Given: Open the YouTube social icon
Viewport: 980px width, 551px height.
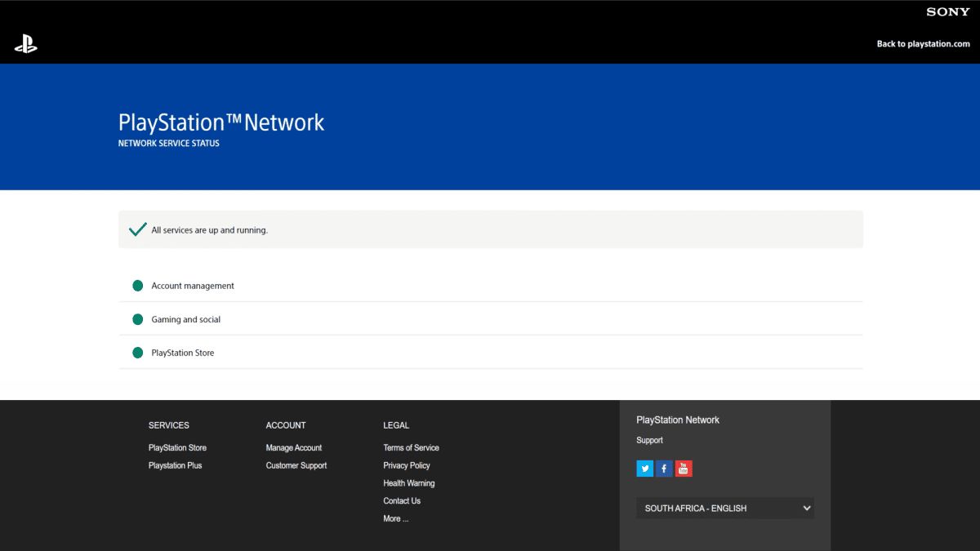Looking at the screenshot, I should coord(684,469).
